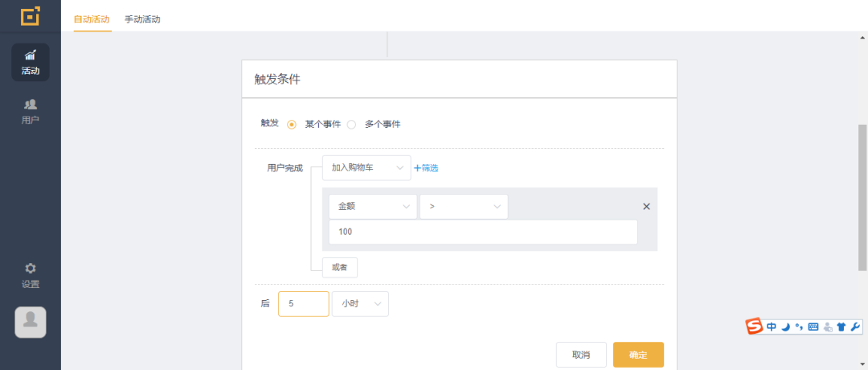This screenshot has height=370, width=868.
Task: Open the 加入购物车 event dropdown
Action: [x=366, y=168]
